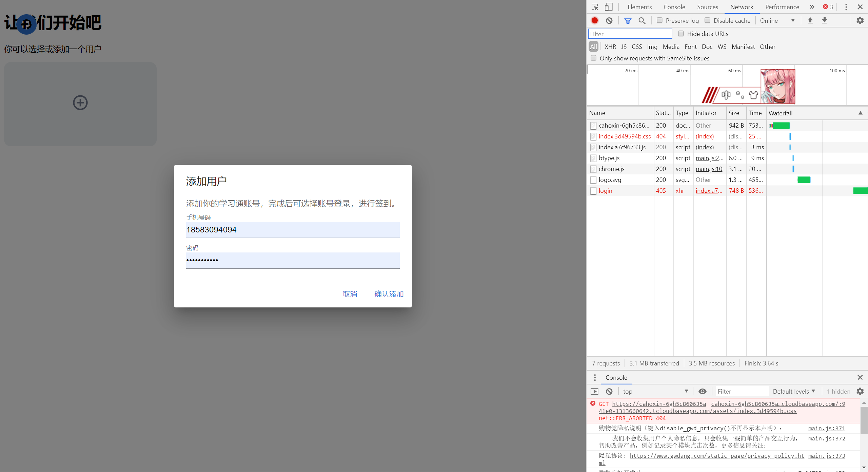This screenshot has width=868, height=472.
Task: Enable Disable cache
Action: [707, 20]
